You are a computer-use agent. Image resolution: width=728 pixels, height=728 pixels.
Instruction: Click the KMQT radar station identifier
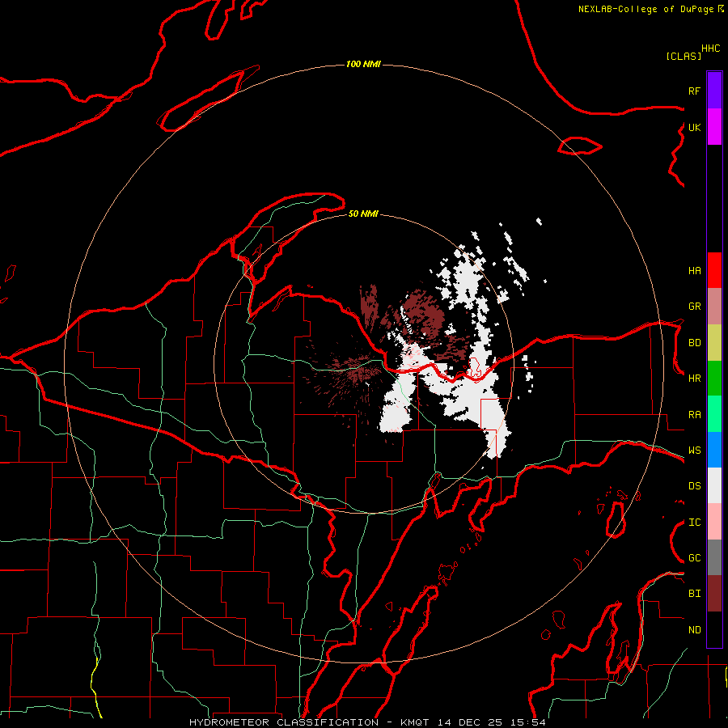pos(415,722)
